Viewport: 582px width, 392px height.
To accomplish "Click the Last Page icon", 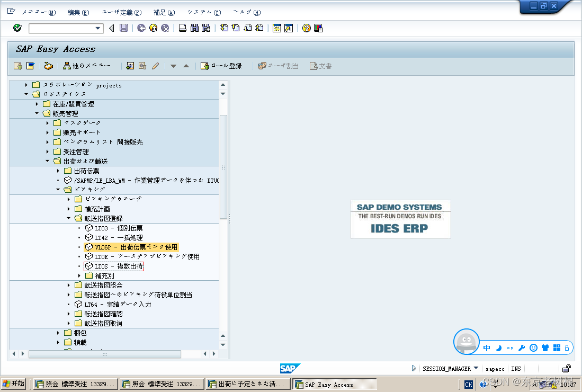I will tap(259, 28).
